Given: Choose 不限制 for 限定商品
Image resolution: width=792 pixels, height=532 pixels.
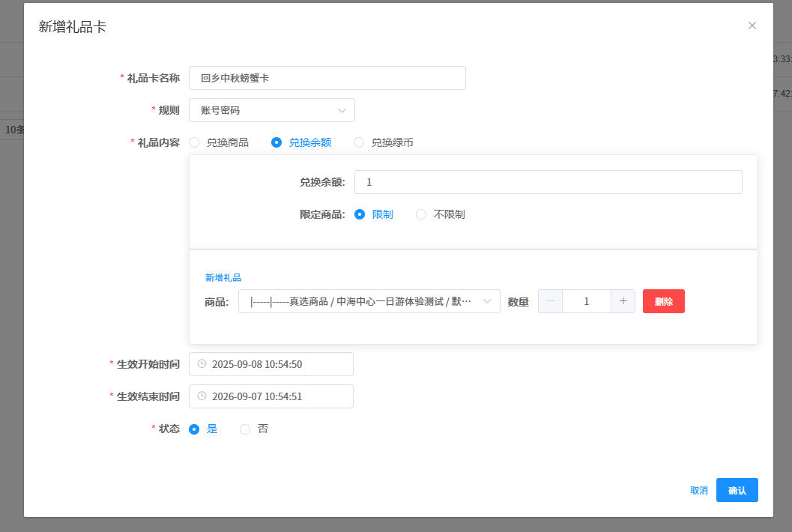Looking at the screenshot, I should 421,214.
